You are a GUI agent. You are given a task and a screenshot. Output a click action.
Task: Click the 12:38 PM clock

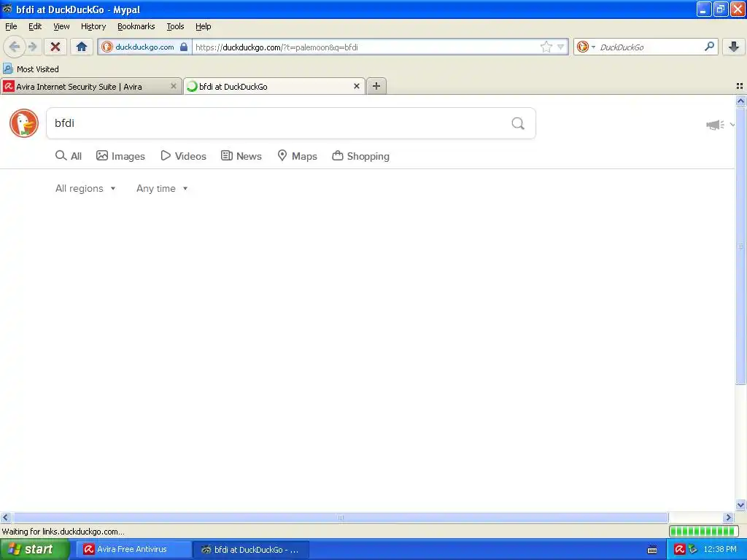[720, 549]
